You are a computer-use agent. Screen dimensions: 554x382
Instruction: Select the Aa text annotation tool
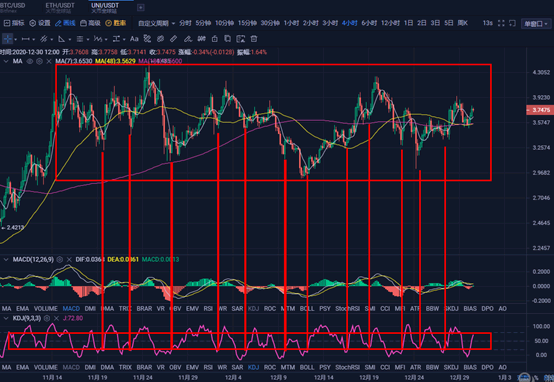point(134,39)
